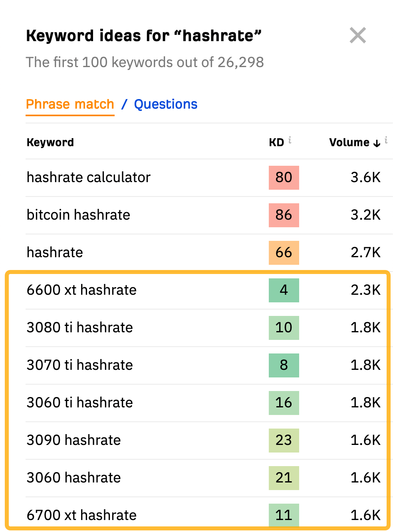Image resolution: width=393 pixels, height=532 pixels.
Task: Click the sort arrow next to Volume
Action: (x=376, y=143)
